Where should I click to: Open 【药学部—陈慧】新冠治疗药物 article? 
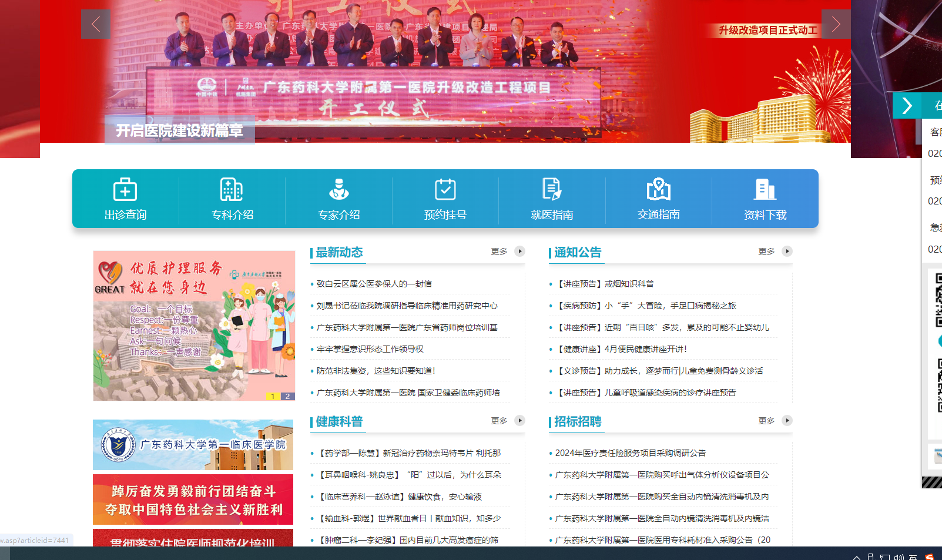[x=409, y=453]
